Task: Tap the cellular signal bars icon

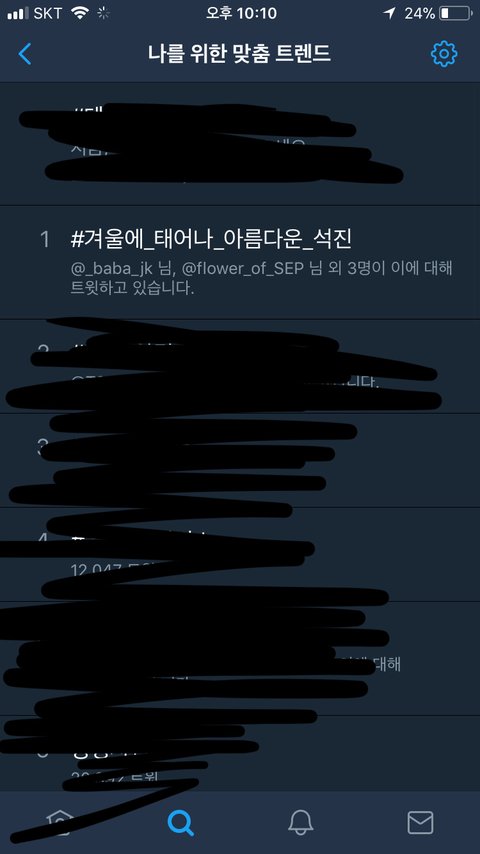Action: [18, 14]
